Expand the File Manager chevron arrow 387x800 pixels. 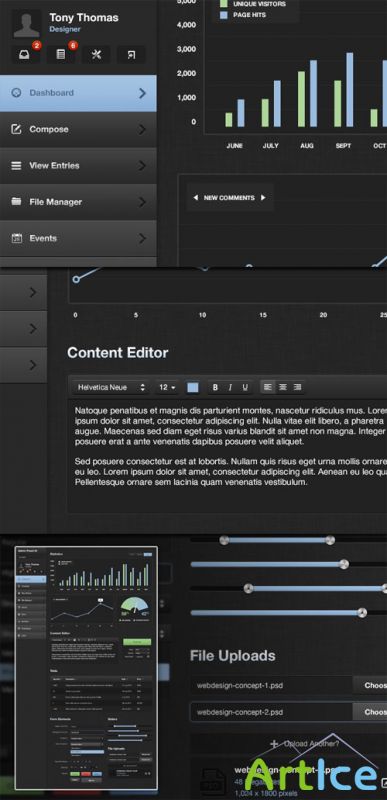(x=142, y=202)
